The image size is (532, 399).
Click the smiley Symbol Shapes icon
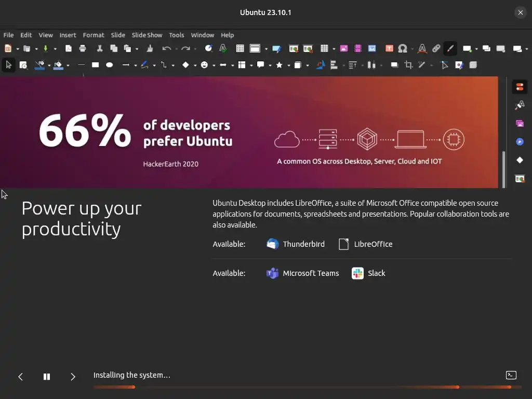[204, 65]
